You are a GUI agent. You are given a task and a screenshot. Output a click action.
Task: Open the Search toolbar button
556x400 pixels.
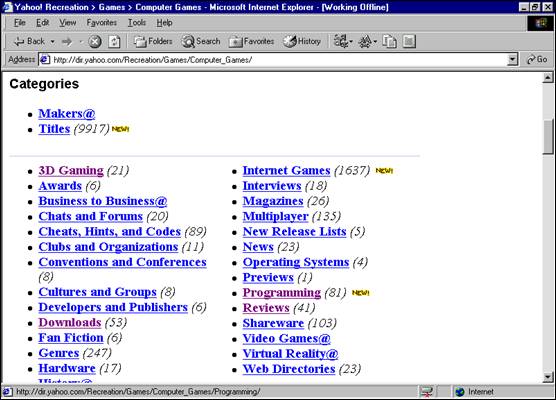pyautogui.click(x=201, y=41)
